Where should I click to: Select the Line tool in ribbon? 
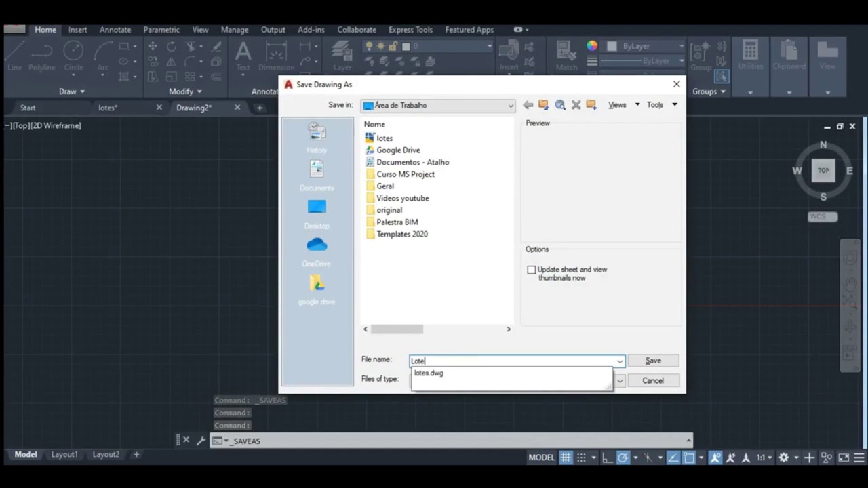pyautogui.click(x=14, y=56)
